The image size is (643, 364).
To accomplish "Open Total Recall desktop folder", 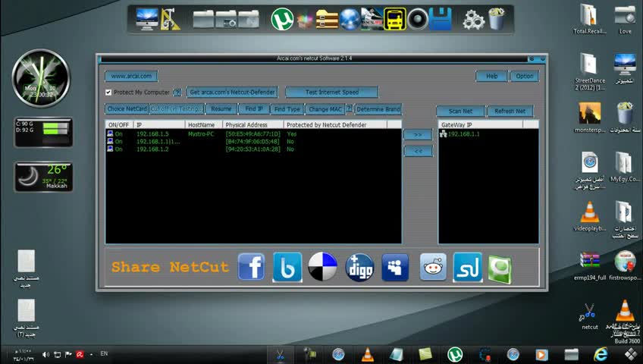I will point(590,19).
